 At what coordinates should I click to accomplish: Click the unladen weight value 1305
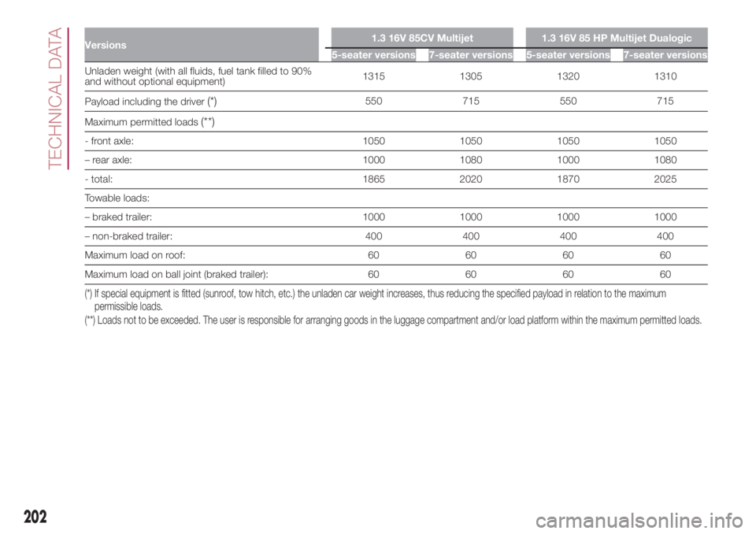pyautogui.click(x=471, y=76)
